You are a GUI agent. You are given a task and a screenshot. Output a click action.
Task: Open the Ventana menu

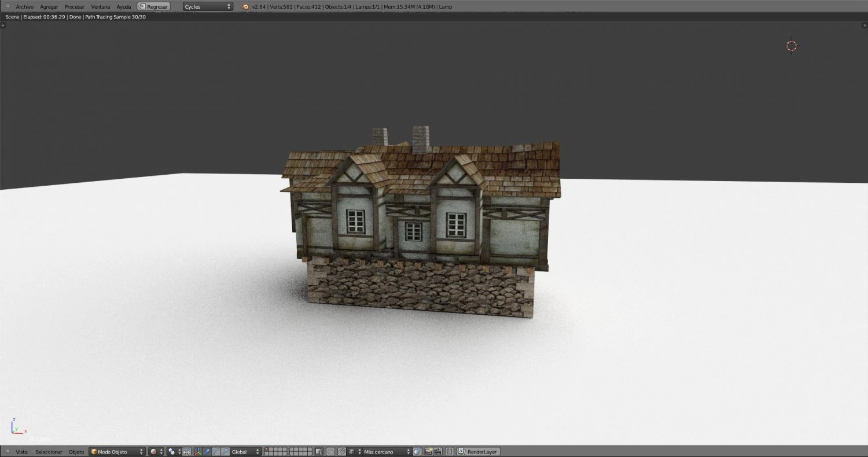(x=100, y=6)
